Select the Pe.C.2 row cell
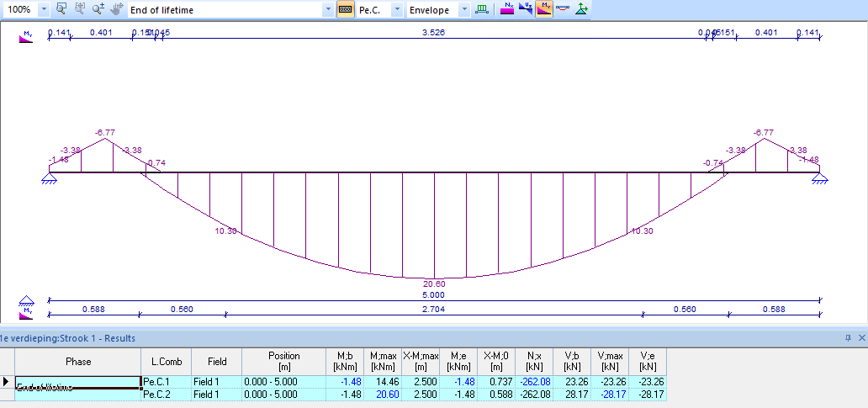This screenshot has height=408, width=868. tap(167, 395)
